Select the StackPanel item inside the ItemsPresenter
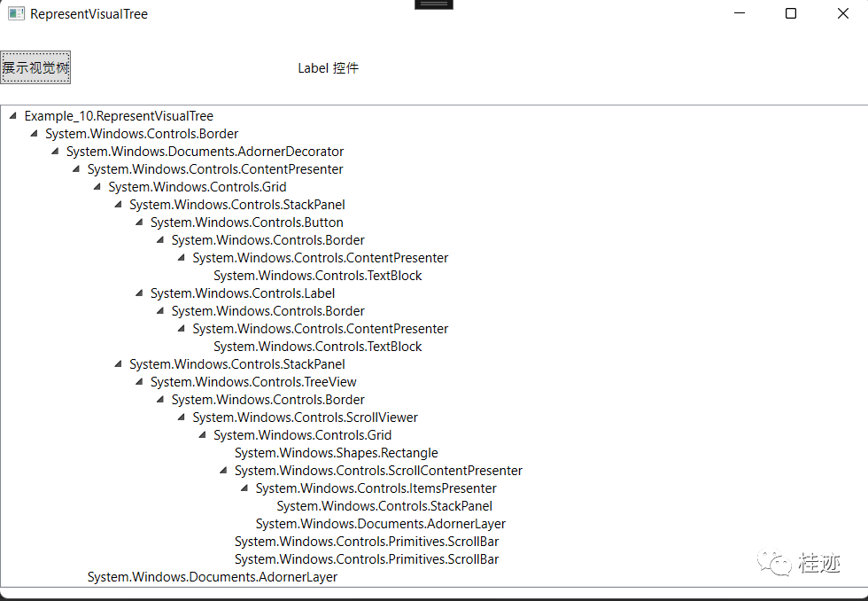 click(384, 505)
